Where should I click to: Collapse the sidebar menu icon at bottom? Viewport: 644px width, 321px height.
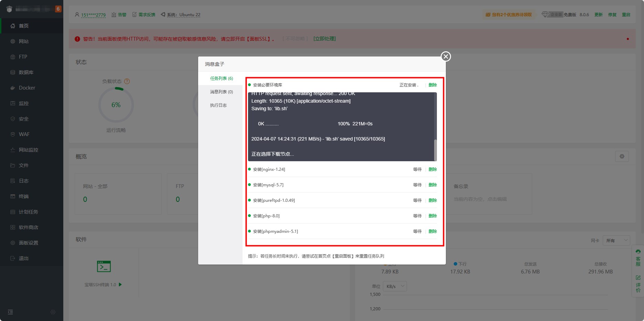tap(10, 312)
